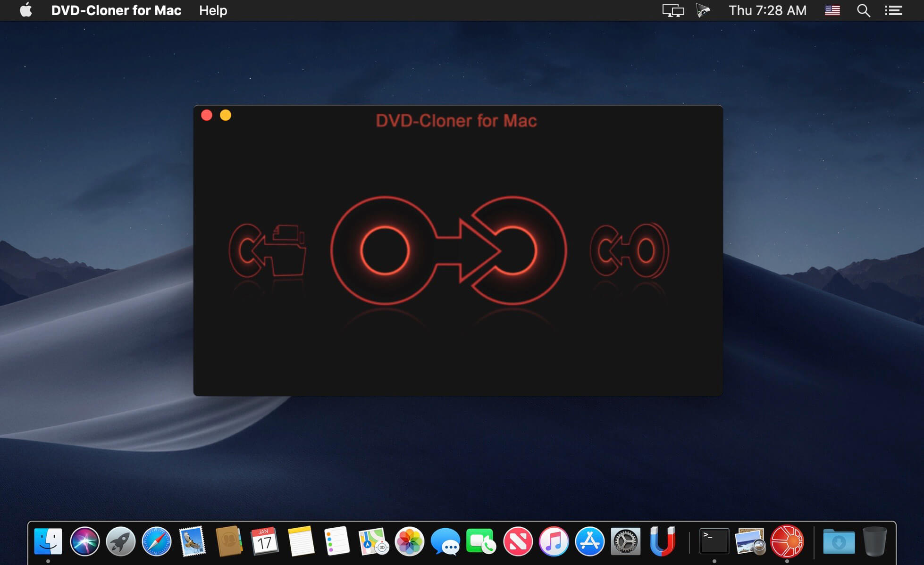Open the DVD-Cloner for Mac menu

(116, 10)
